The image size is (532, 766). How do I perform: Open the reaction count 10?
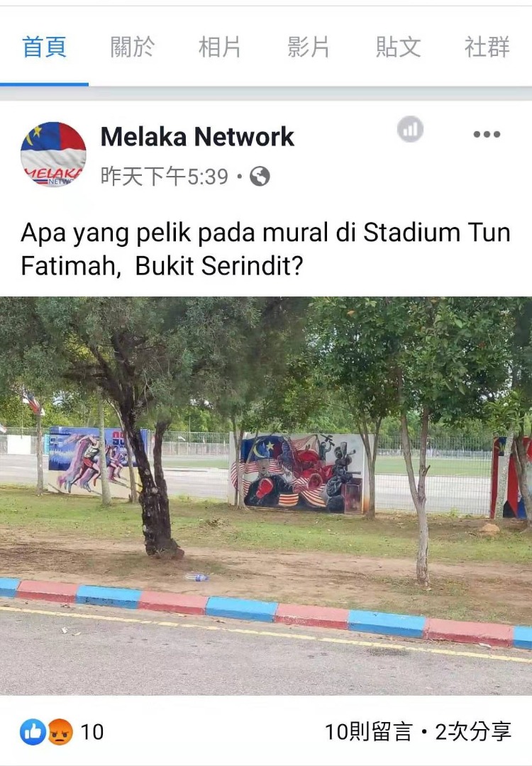click(x=92, y=732)
